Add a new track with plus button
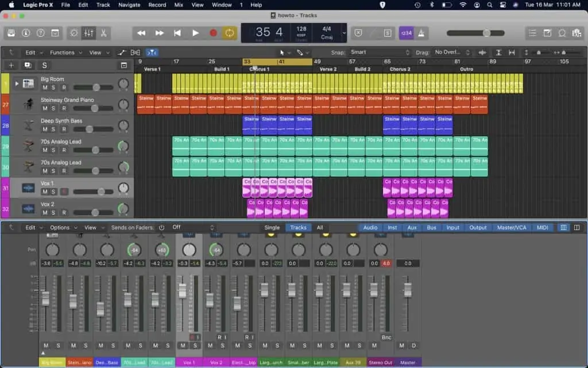The image size is (588, 368). (11, 66)
